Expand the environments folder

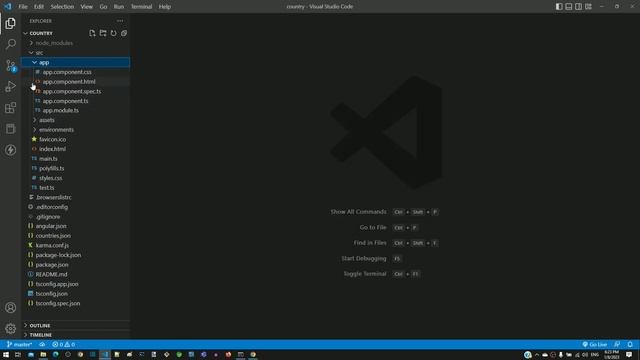(76, 130)
